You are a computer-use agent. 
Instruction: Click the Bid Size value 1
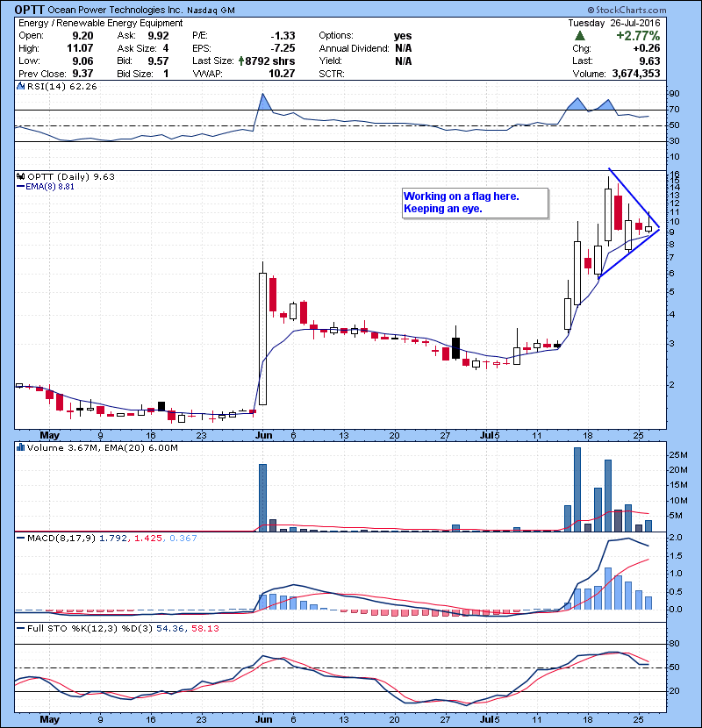tap(167, 74)
